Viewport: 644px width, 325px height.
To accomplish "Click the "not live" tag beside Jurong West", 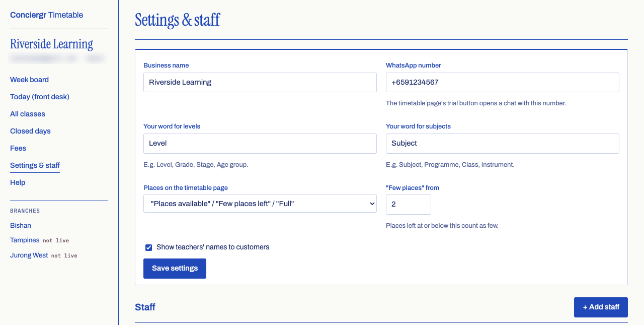I will pyautogui.click(x=64, y=256).
